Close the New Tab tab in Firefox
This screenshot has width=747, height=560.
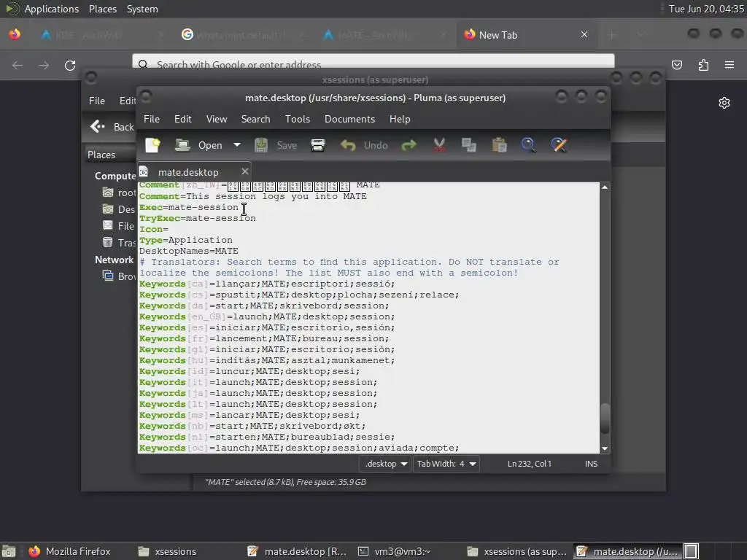(x=584, y=34)
